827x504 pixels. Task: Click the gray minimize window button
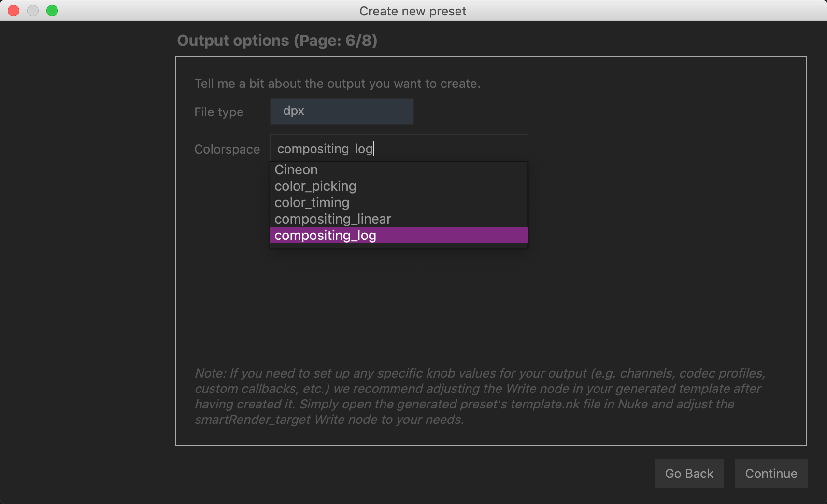point(33,11)
